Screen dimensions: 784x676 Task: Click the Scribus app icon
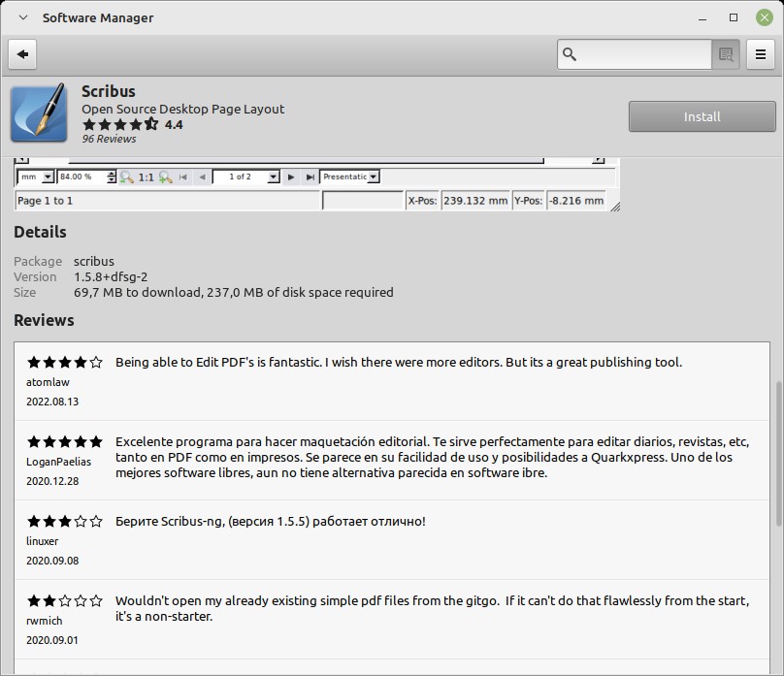pos(39,113)
